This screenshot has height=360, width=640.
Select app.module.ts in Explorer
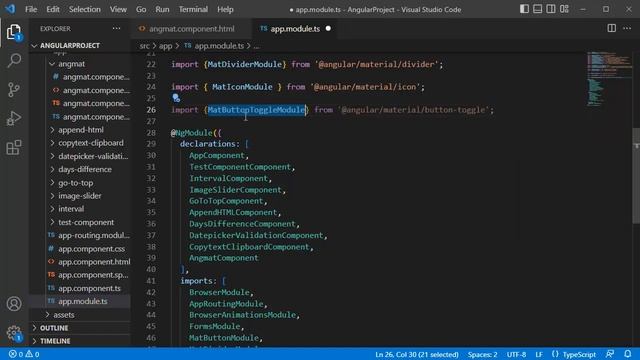point(79,301)
